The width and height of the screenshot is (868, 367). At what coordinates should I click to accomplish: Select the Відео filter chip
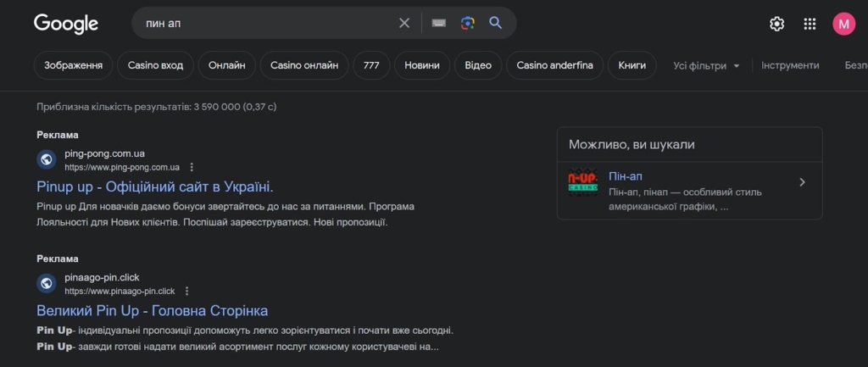pos(478,65)
